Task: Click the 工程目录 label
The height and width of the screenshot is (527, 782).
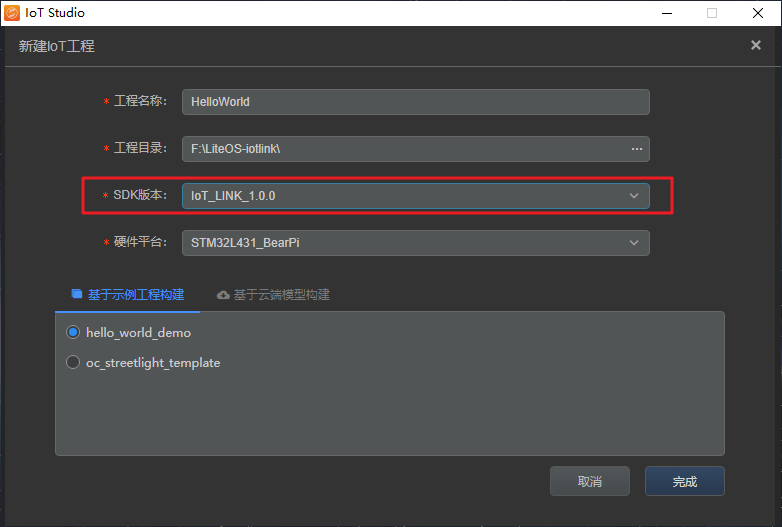Action: tap(140, 148)
